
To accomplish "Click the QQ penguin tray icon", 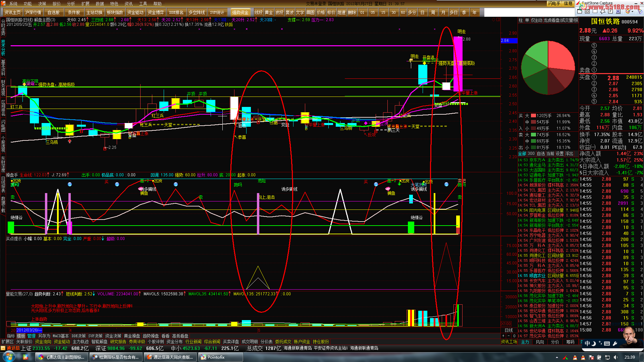I will pyautogui.click(x=575, y=357).
